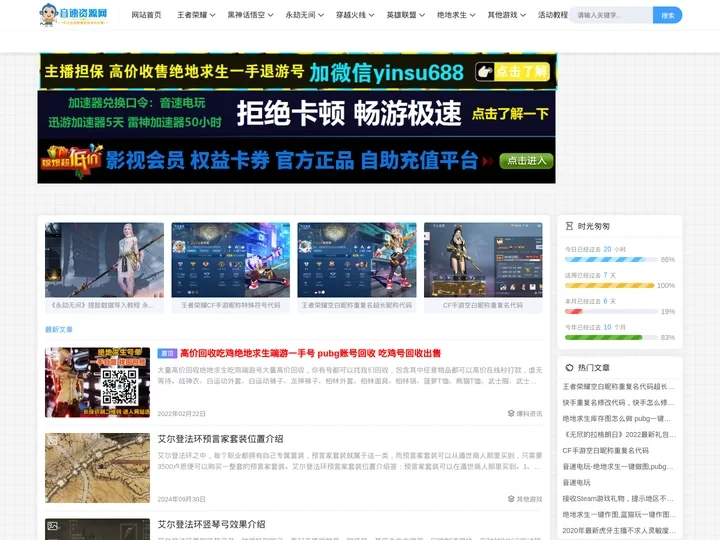This screenshot has width=720, height=540.
Task: Open the CF手游空白昵称重复名代码 card image
Action: pyautogui.click(x=483, y=260)
